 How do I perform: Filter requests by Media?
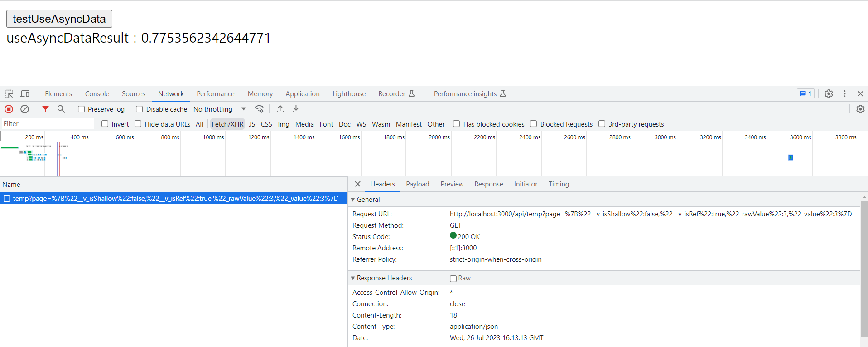pos(304,124)
